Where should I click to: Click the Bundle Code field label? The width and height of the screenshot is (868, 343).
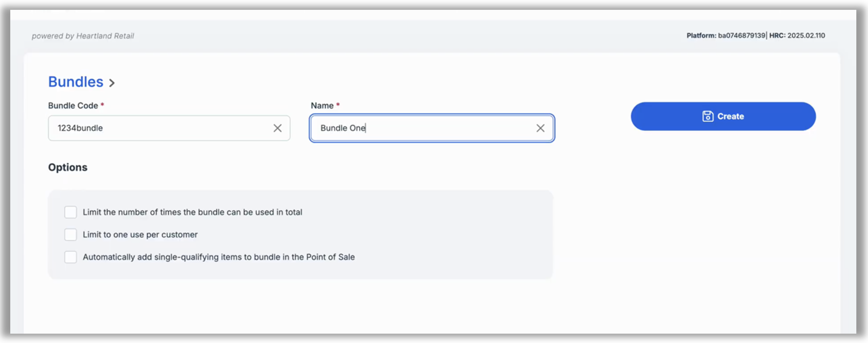tap(73, 106)
